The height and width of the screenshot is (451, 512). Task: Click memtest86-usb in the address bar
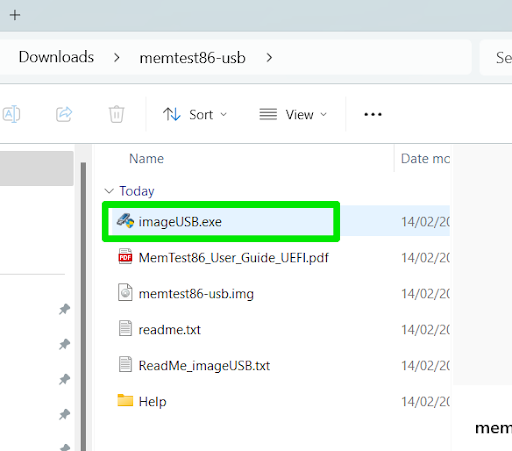(192, 58)
